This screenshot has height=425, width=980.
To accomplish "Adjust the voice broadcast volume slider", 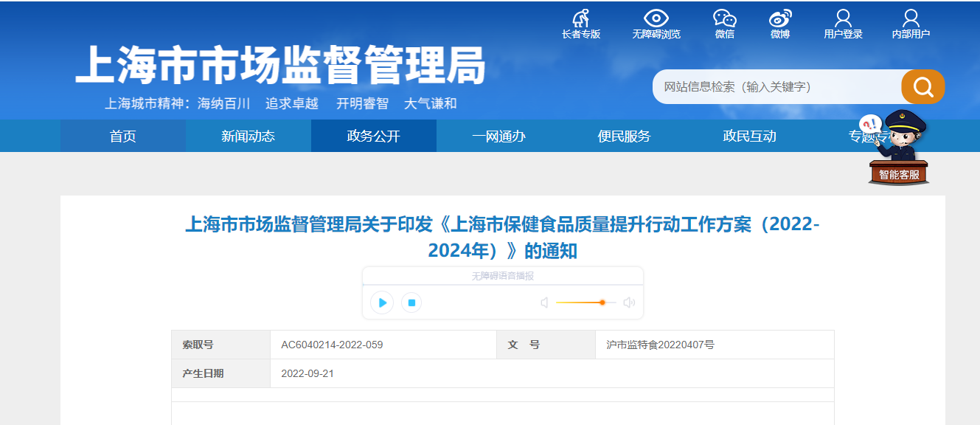I will 602,302.
